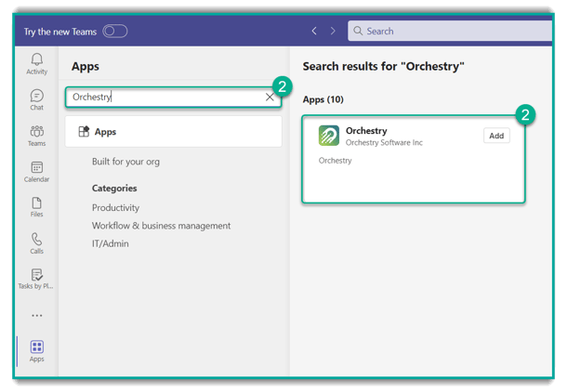Open Chat from the left rail
The height and width of the screenshot is (392, 568).
click(x=36, y=99)
